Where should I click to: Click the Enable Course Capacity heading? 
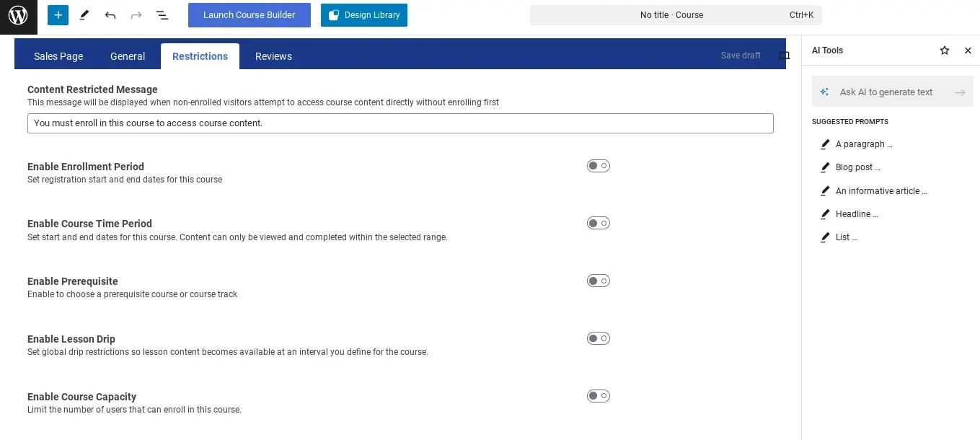81,397
